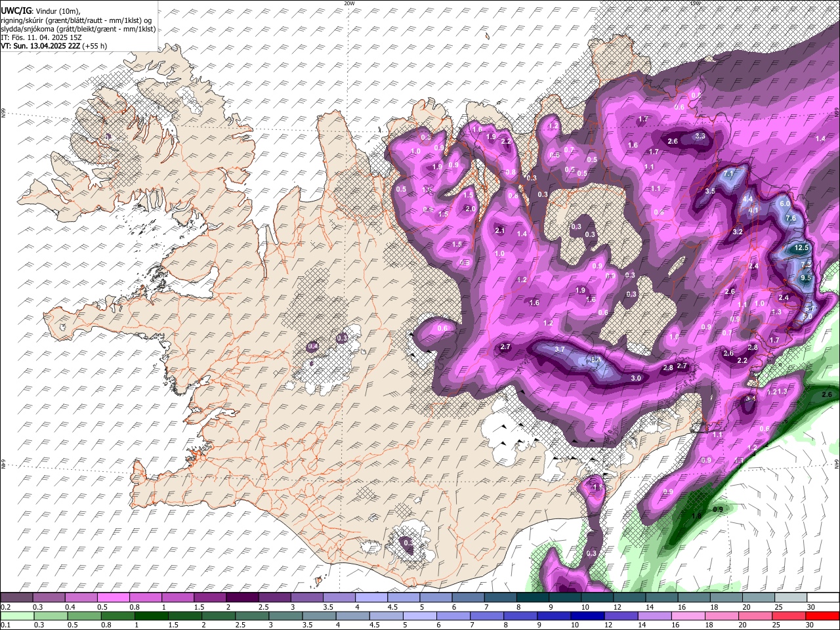Click the 7.6 precipitation value on the map

[x=791, y=218]
